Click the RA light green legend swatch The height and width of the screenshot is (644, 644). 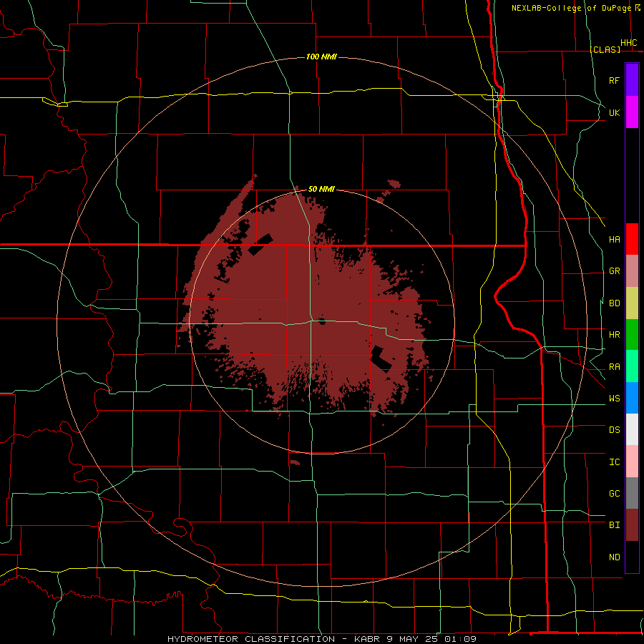[632, 366]
